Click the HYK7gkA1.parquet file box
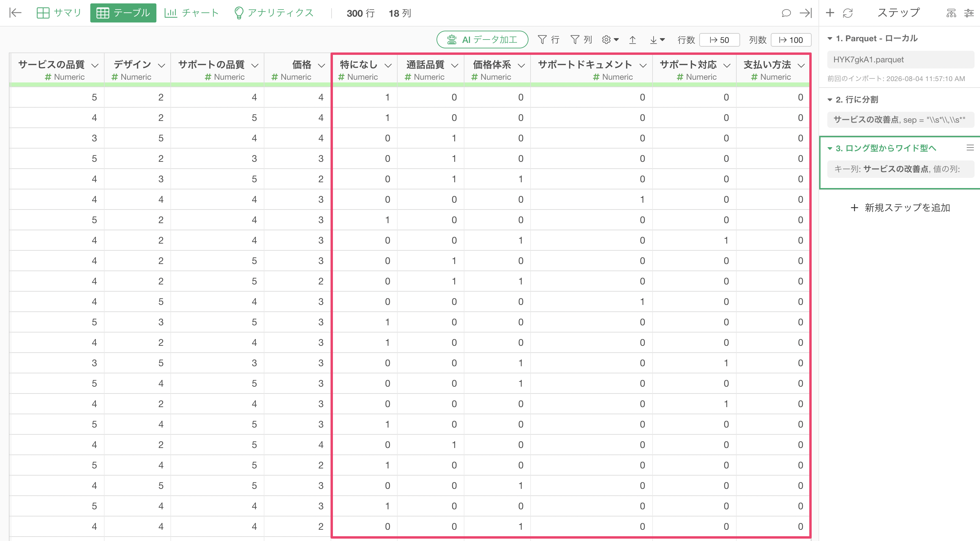Image resolution: width=980 pixels, height=541 pixels. coord(900,59)
